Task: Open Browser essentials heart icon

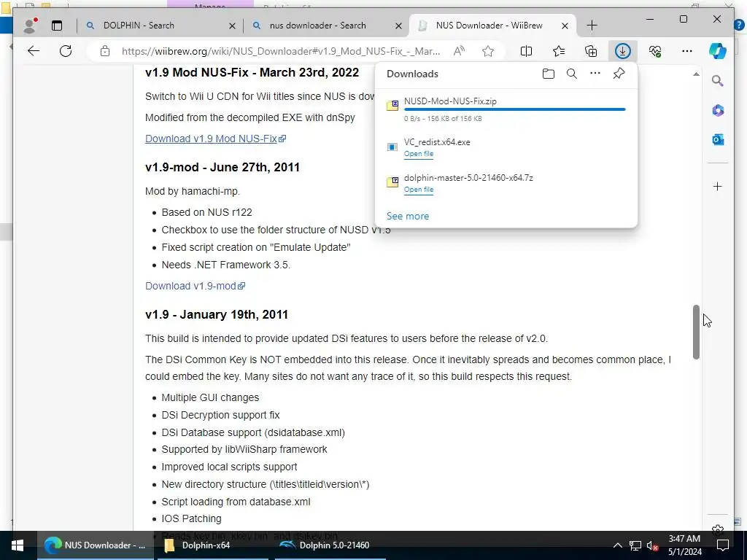Action: point(655,51)
